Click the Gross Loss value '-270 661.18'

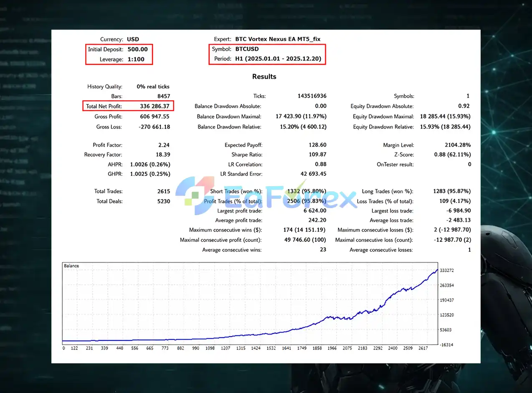pos(154,127)
